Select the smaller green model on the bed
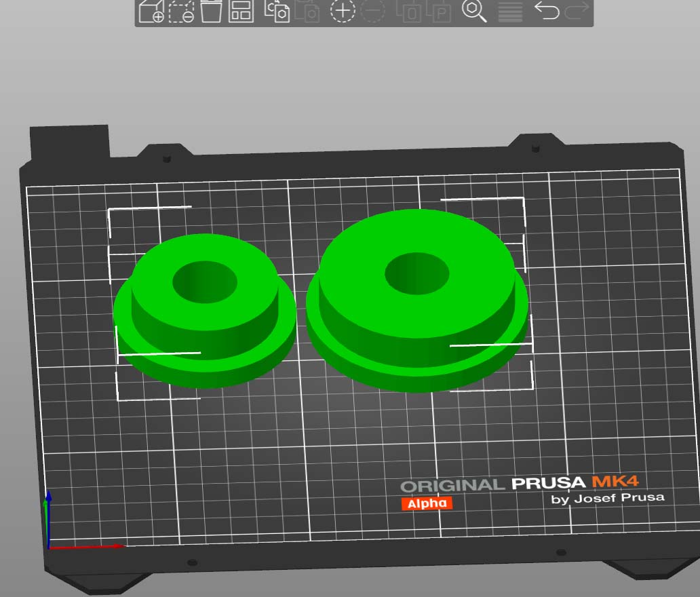The width and height of the screenshot is (700, 597). [x=204, y=311]
